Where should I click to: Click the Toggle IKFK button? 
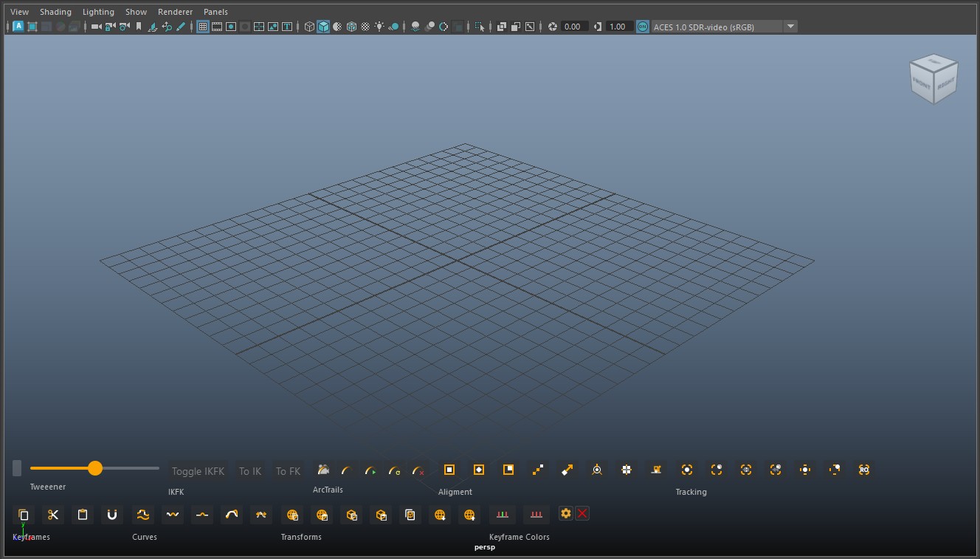tap(198, 471)
